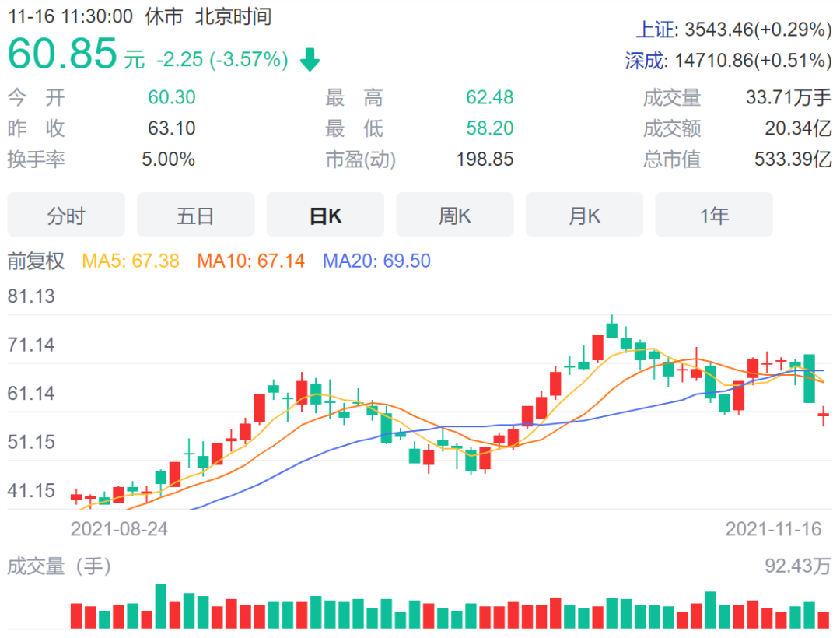The width and height of the screenshot is (840, 638).
Task: Switch to the 分时 intraday chart tab
Action: pyautogui.click(x=66, y=215)
